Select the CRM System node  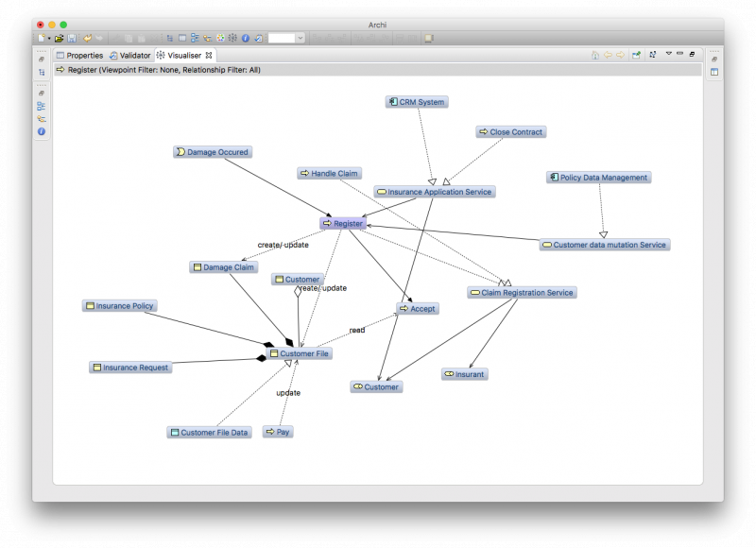[417, 102]
